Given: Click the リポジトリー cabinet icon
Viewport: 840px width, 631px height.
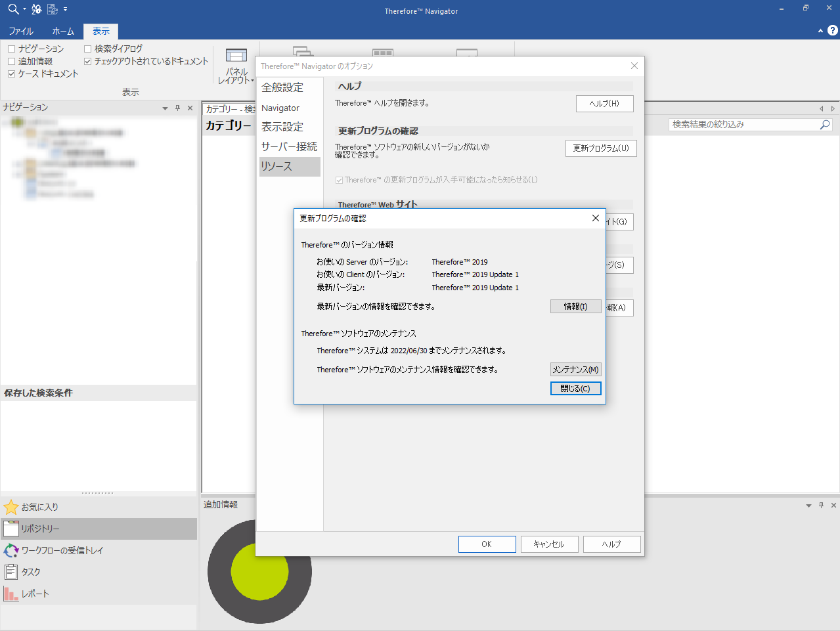Looking at the screenshot, I should click(11, 529).
